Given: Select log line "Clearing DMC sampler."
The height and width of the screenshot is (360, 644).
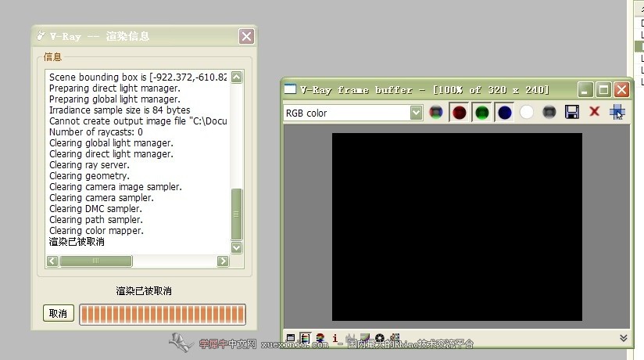Looking at the screenshot, I should [x=95, y=209].
